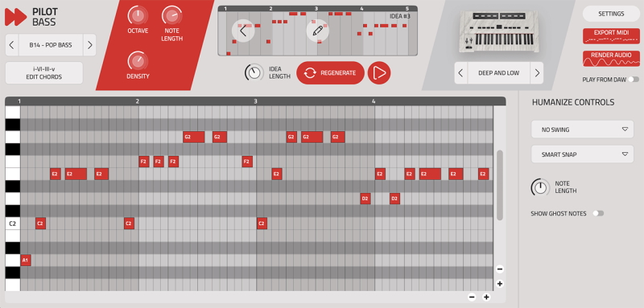Go to previous bass preset arrow
Viewport: 644px width, 308px height.
pos(12,45)
